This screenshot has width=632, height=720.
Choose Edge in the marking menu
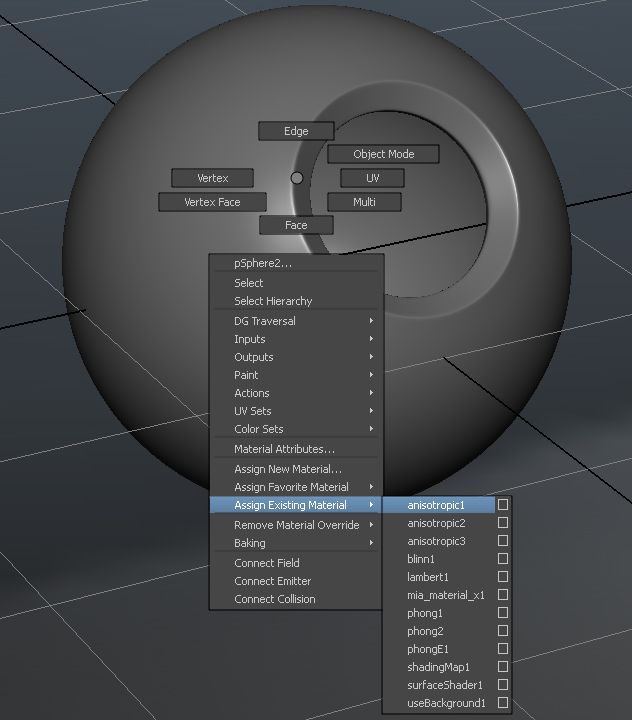pos(296,131)
